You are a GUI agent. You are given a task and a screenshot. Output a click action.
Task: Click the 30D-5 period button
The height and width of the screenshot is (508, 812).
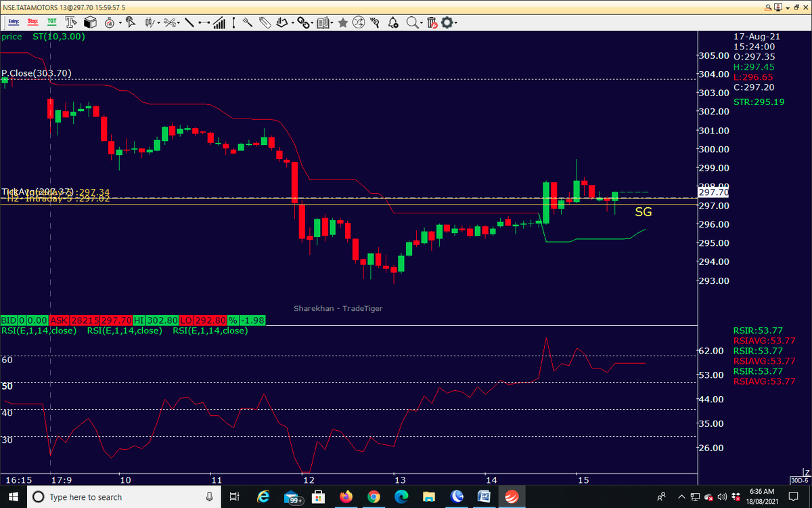click(x=800, y=480)
